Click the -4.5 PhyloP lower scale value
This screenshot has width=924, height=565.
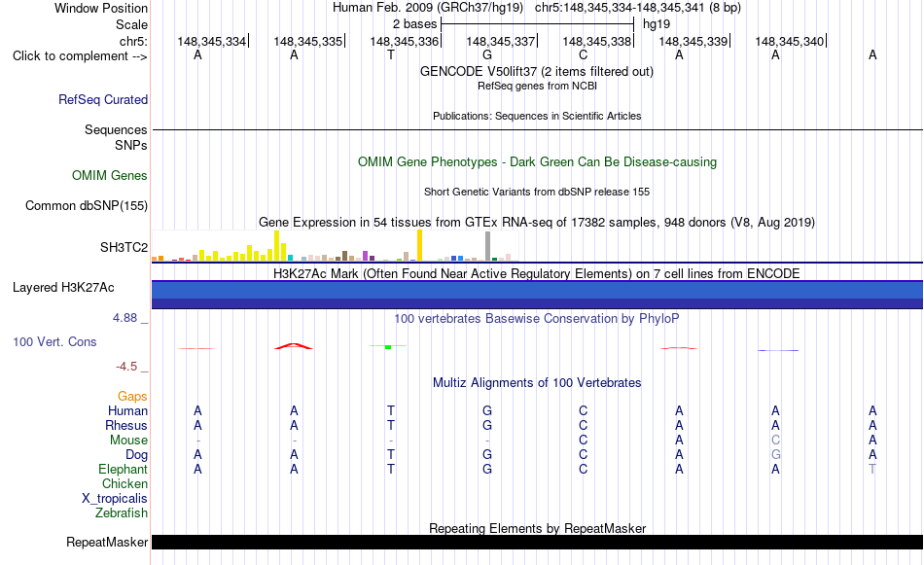tap(126, 367)
